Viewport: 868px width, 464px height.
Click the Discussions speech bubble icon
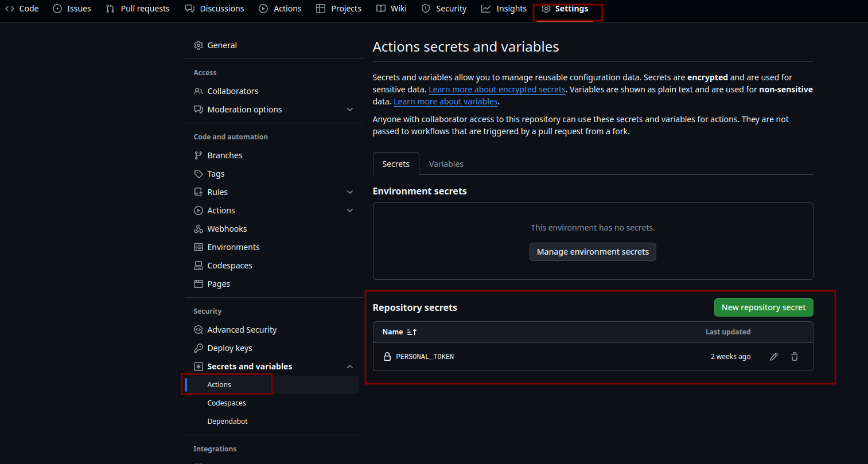[190, 9]
